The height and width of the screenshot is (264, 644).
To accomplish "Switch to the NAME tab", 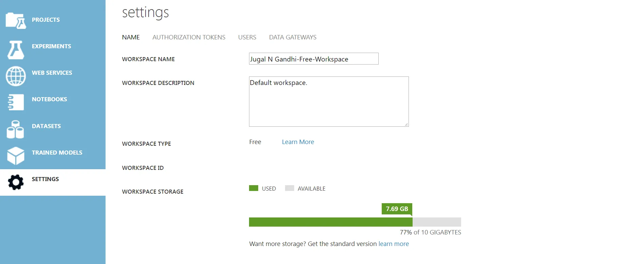I will (x=131, y=37).
